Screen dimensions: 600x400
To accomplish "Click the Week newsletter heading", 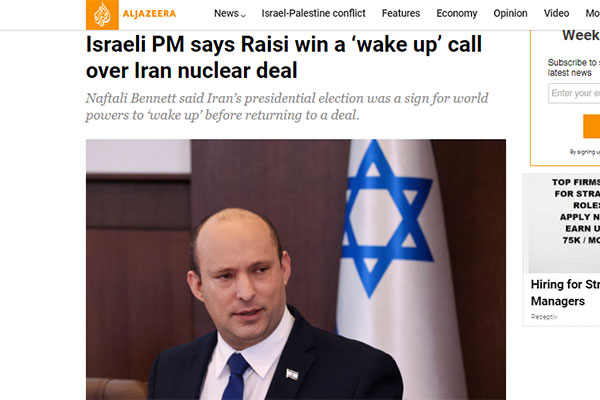I will 581,35.
